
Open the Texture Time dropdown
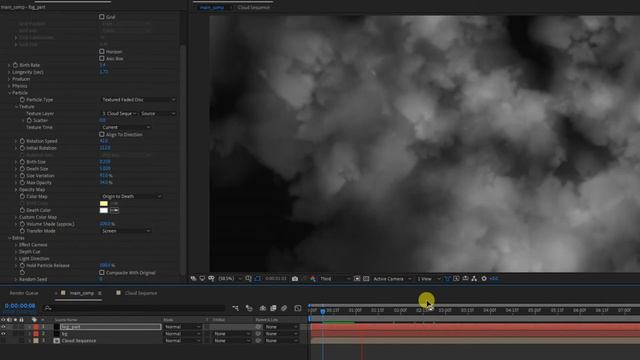tap(126, 127)
